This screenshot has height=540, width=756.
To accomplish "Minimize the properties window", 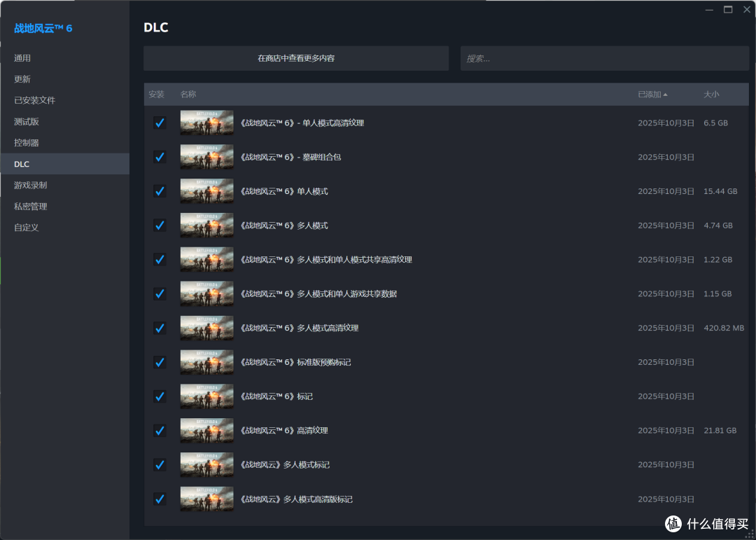I will [708, 10].
